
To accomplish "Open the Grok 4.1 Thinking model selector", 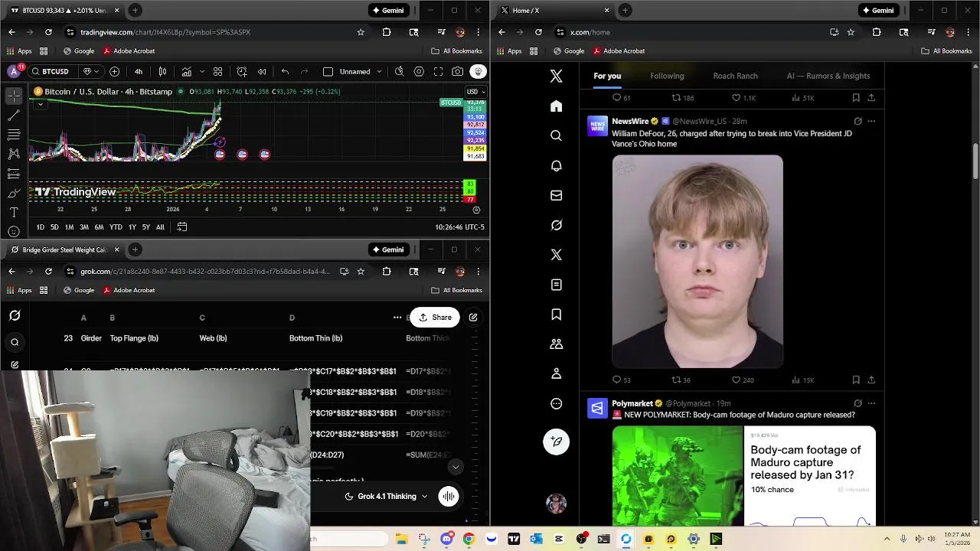I will 387,496.
